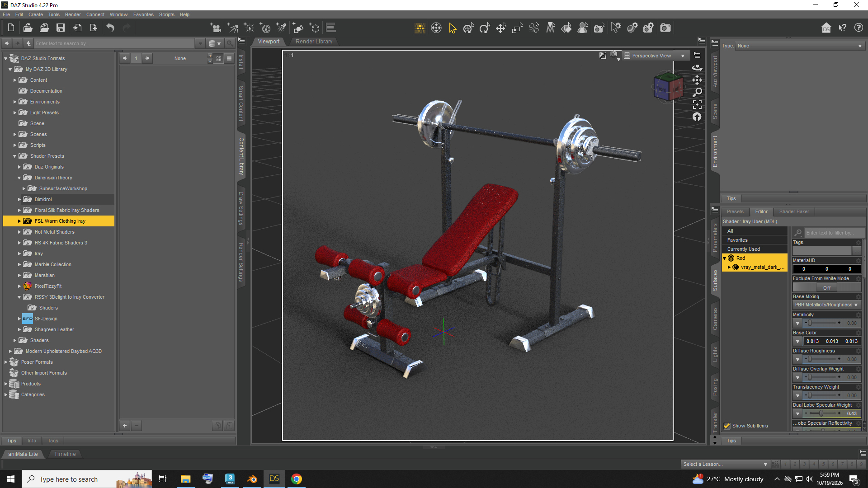This screenshot has height=488, width=868.
Task: Click the Content Library search field
Action: coord(115,43)
